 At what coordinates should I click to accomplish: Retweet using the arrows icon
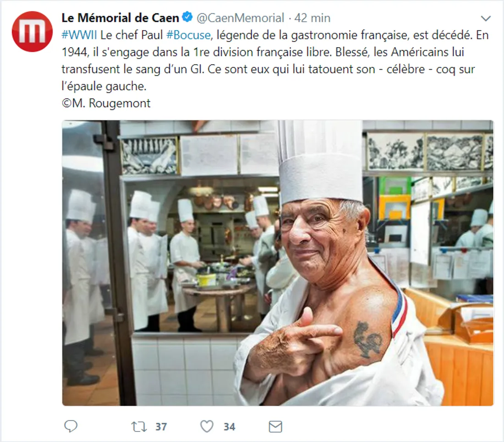click(x=139, y=426)
